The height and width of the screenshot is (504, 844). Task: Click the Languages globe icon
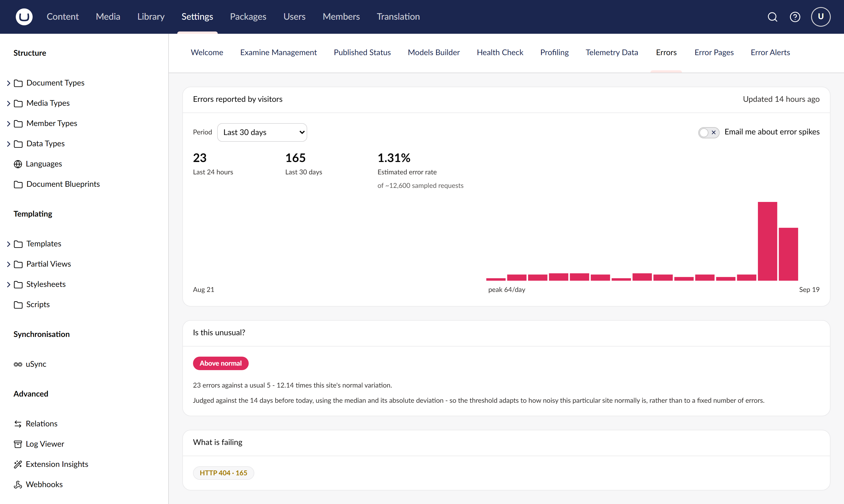click(x=18, y=164)
